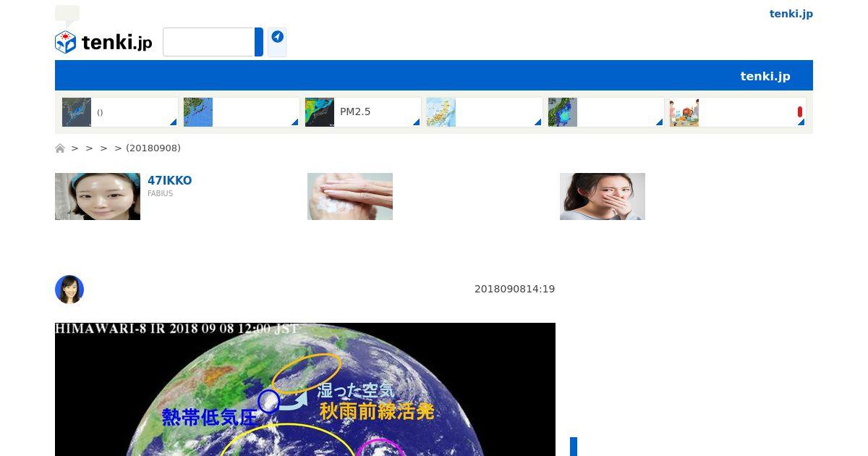
Task: Click the author avatar photo
Action: tap(69, 290)
